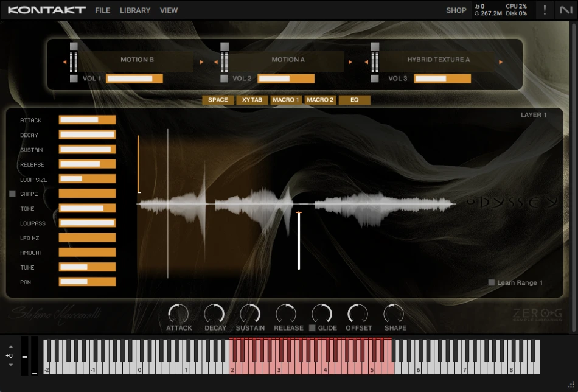Click the left arrow beside MOTION A
578x392 pixels.
(215, 61)
